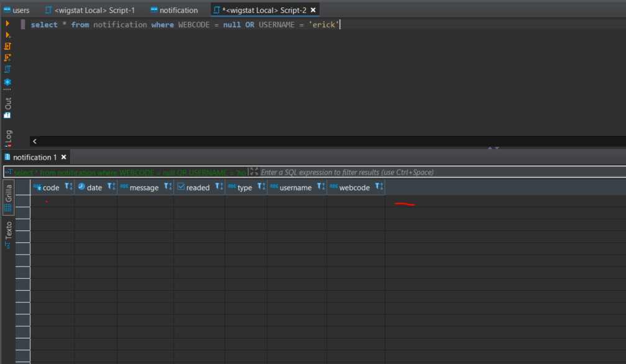
Task: Run the SQL statement with the execute arrow
Action: [x=7, y=24]
